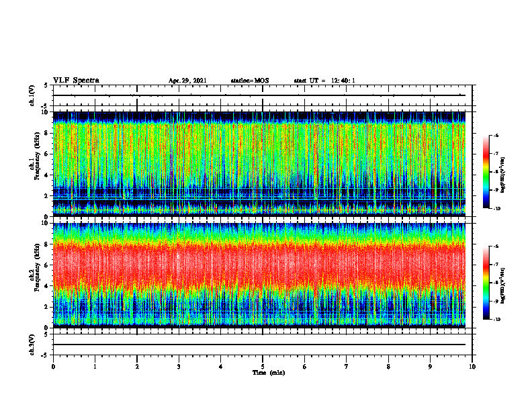Click the ch.1 frequency tick "4"

(47, 175)
